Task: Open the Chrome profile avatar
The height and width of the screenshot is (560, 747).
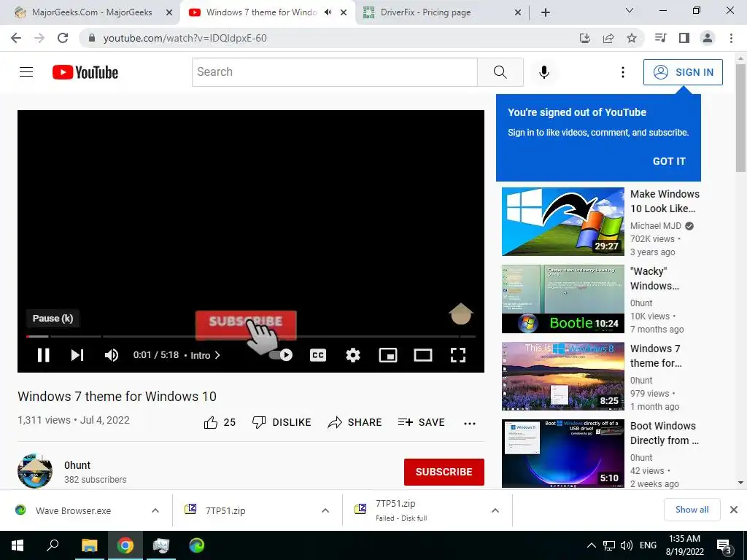Action: pos(708,38)
